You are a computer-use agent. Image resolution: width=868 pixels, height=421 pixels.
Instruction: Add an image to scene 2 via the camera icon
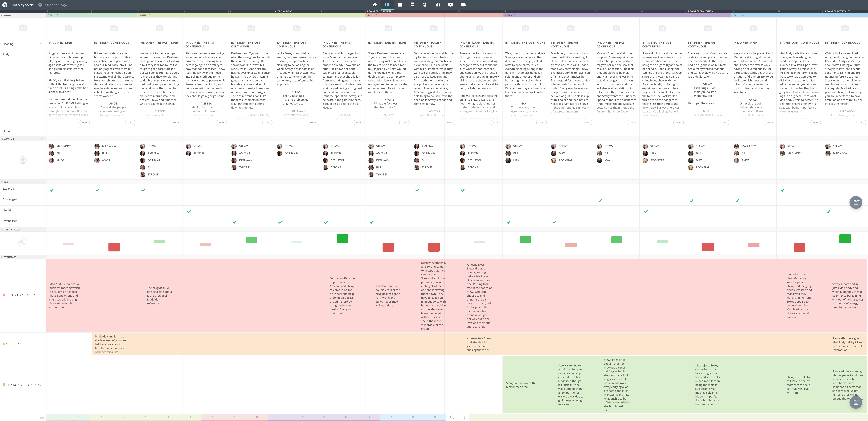[x=114, y=28]
